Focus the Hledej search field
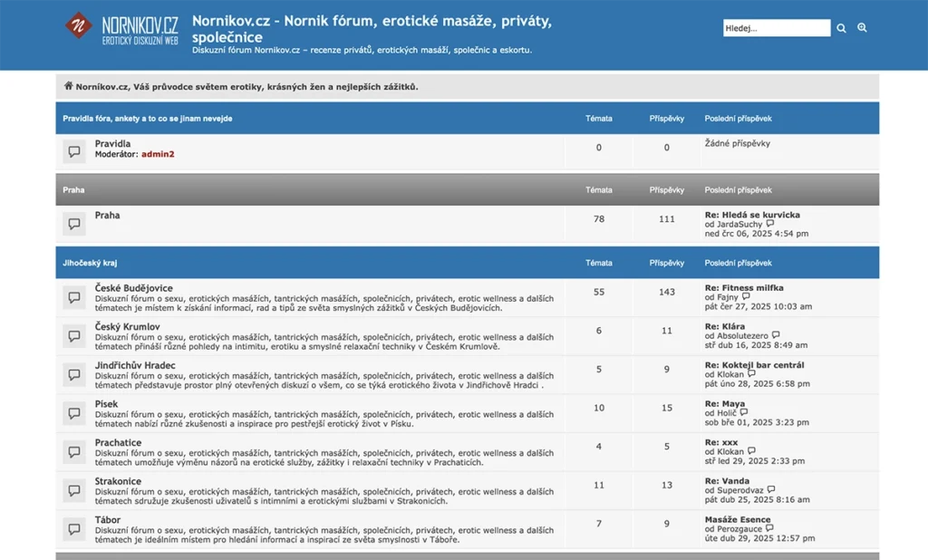This screenshot has width=928, height=560. (777, 28)
